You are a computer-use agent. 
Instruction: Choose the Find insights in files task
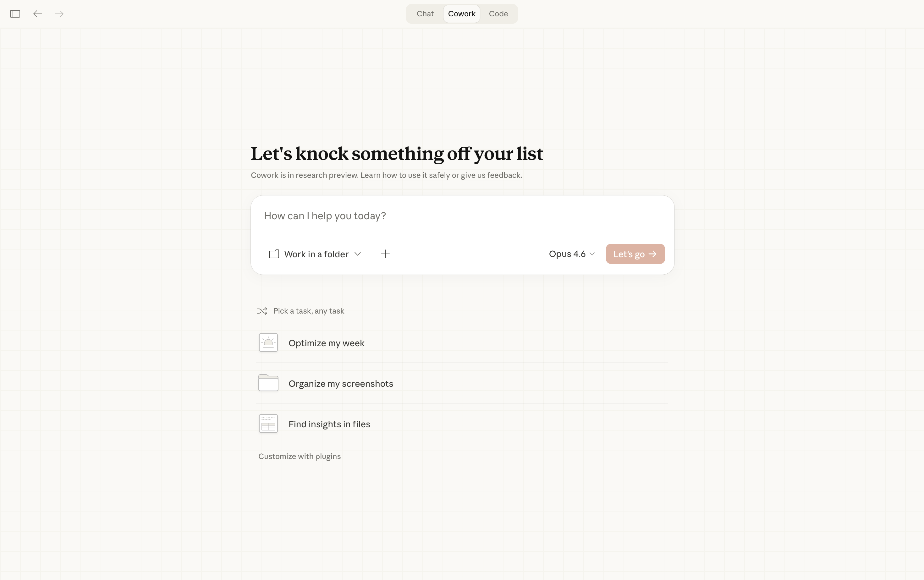point(329,424)
